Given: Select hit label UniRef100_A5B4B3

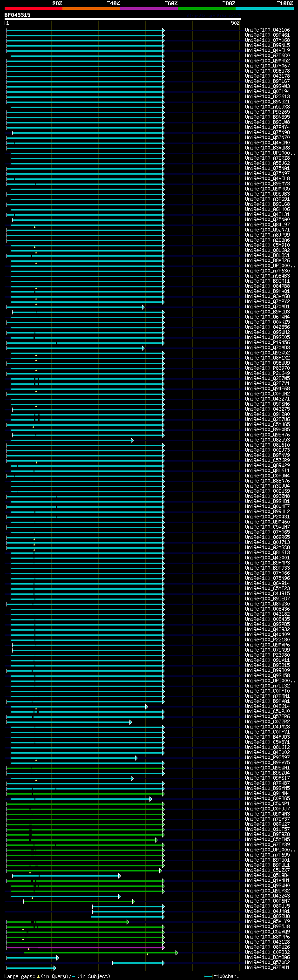Looking at the screenshot, I should coord(267,276).
